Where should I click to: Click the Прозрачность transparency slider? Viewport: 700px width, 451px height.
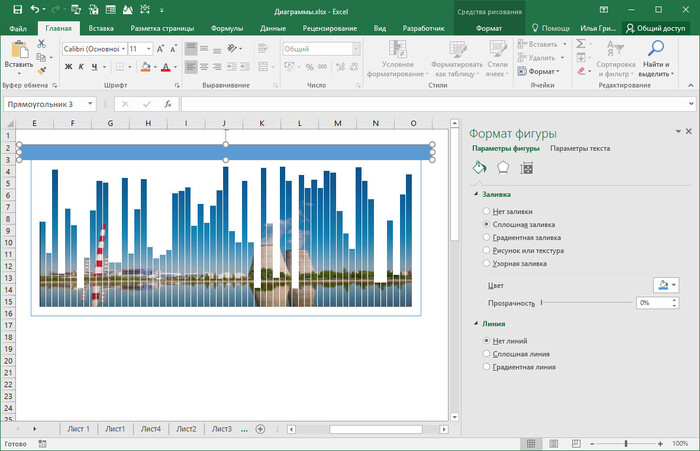click(585, 302)
